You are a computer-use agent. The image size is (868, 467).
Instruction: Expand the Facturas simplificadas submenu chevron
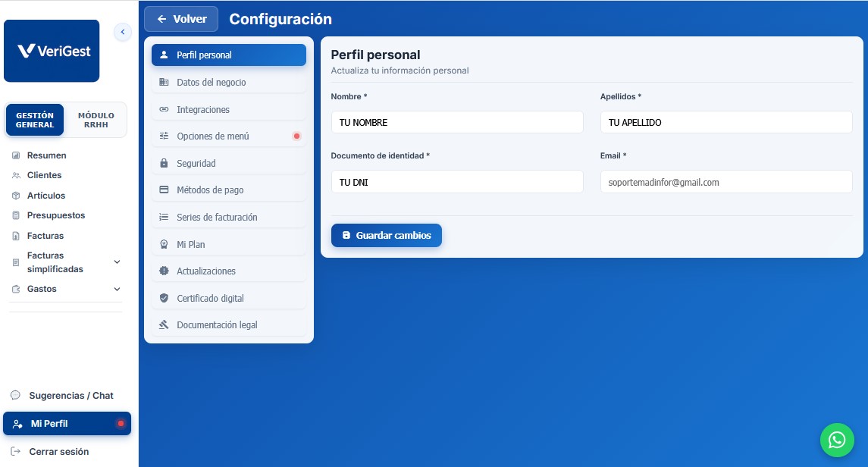click(x=117, y=262)
